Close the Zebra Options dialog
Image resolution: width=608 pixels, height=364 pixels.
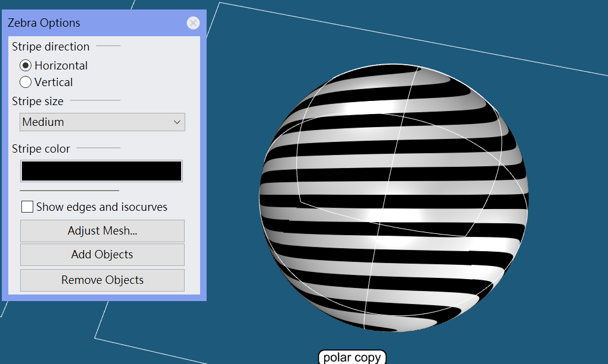[x=193, y=23]
